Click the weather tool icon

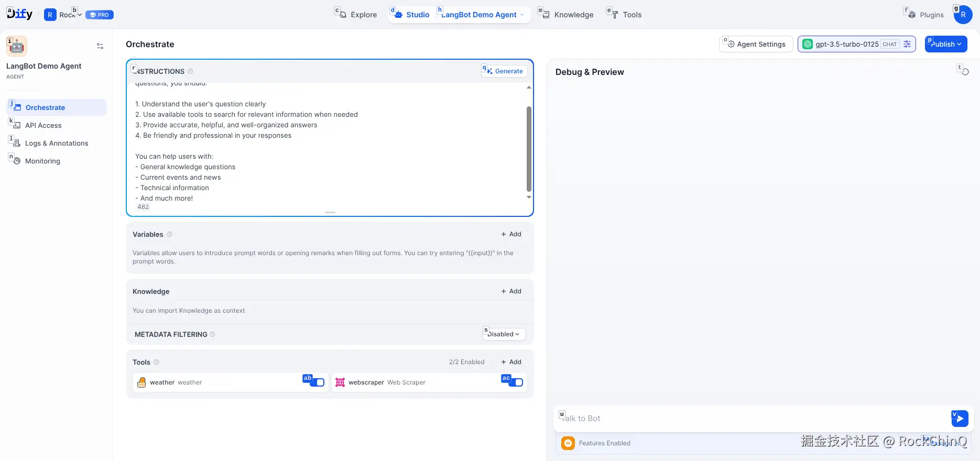click(x=141, y=382)
